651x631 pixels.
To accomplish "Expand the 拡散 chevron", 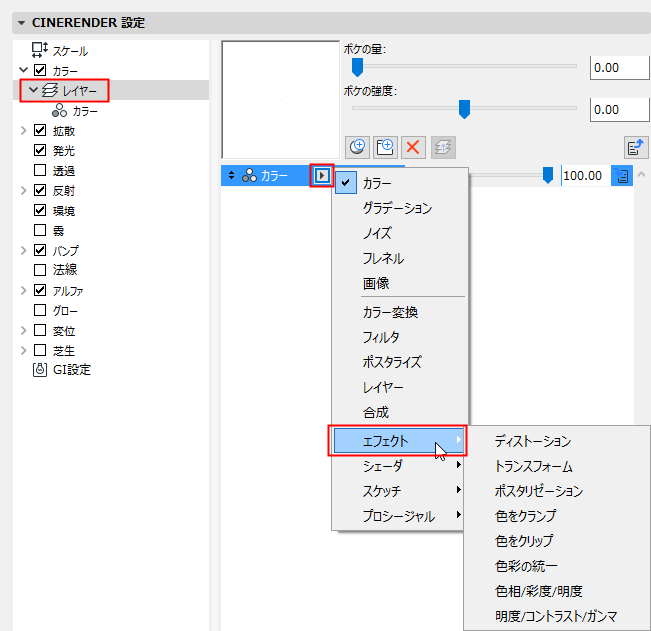I will click(x=24, y=130).
